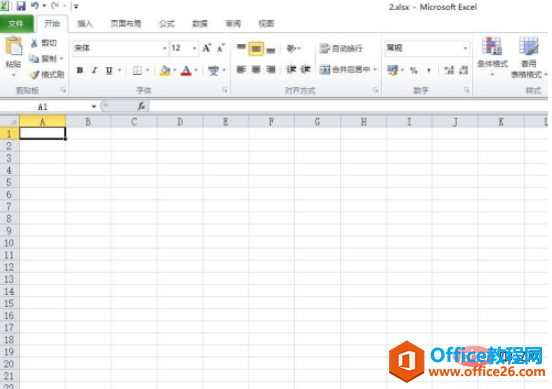
Task: Open the font size 12 dropdown
Action: coord(194,49)
